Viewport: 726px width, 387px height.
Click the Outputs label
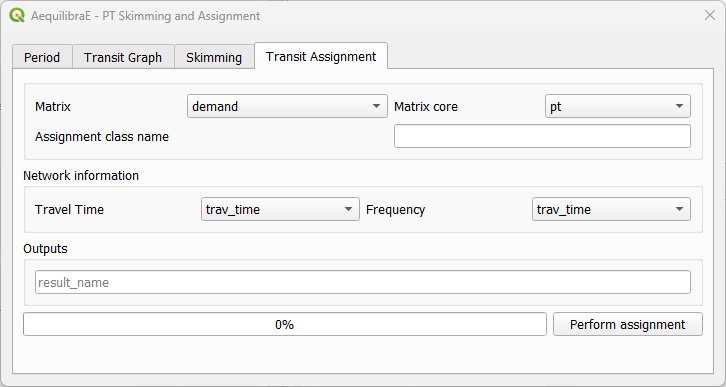[45, 249]
